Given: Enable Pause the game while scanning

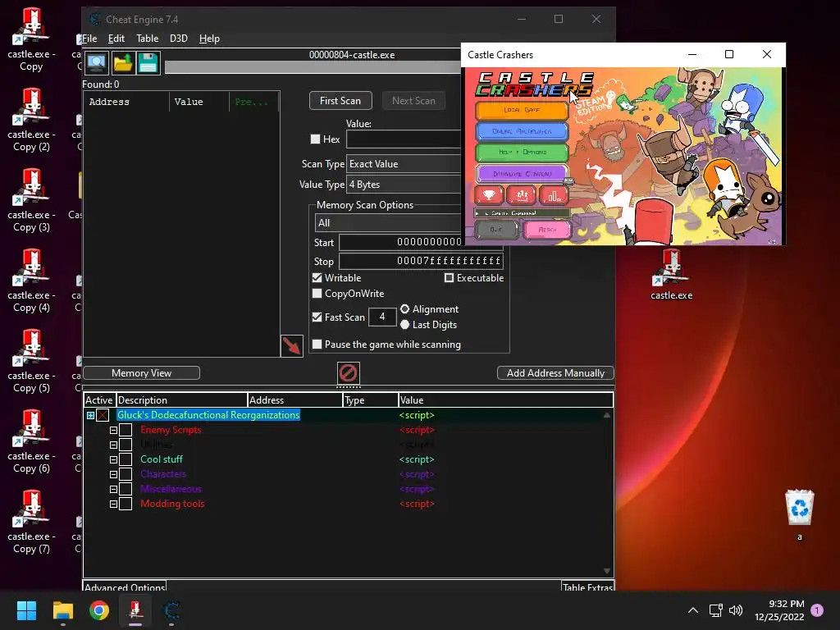Looking at the screenshot, I should point(317,344).
